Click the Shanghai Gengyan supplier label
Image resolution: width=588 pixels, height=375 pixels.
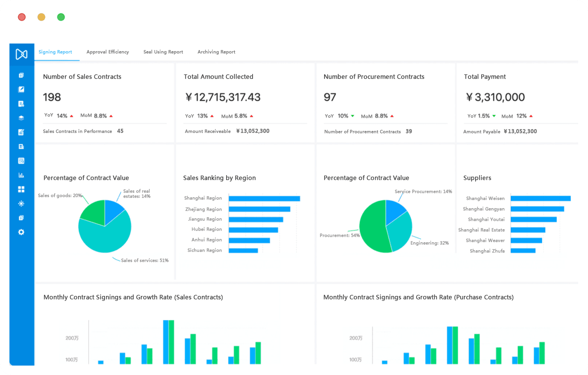coord(484,209)
